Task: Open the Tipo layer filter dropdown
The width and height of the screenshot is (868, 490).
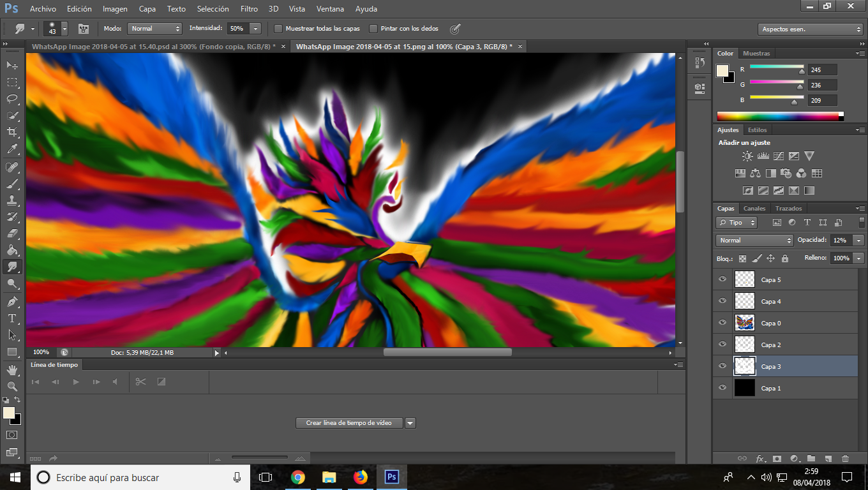Action: 737,223
